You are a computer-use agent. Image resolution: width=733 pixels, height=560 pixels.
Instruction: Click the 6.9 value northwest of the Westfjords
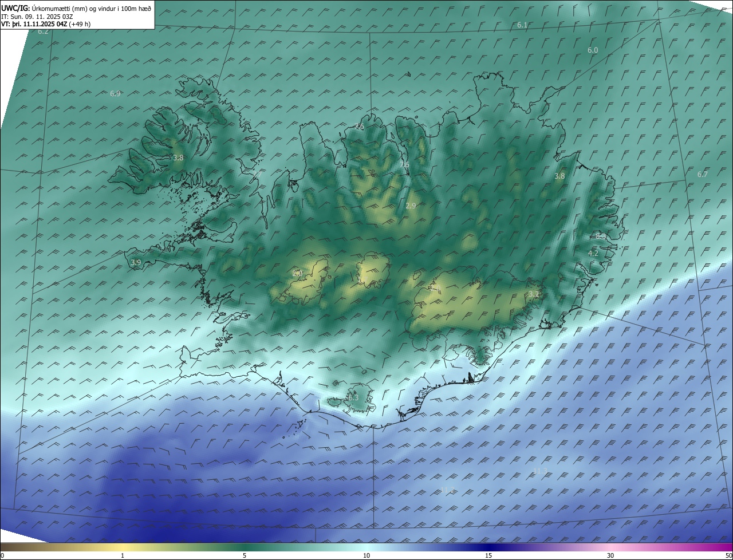click(115, 93)
